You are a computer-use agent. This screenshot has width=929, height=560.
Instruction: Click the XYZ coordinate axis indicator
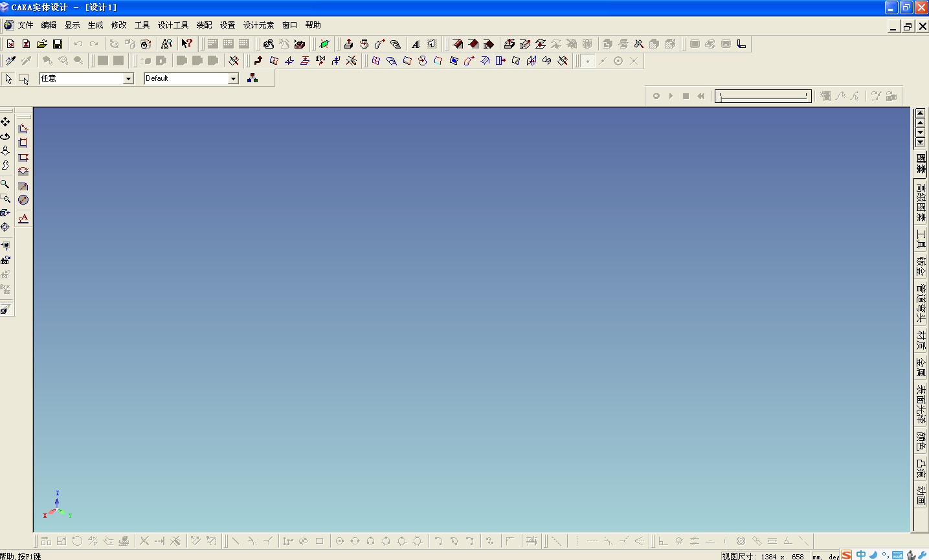pyautogui.click(x=57, y=506)
